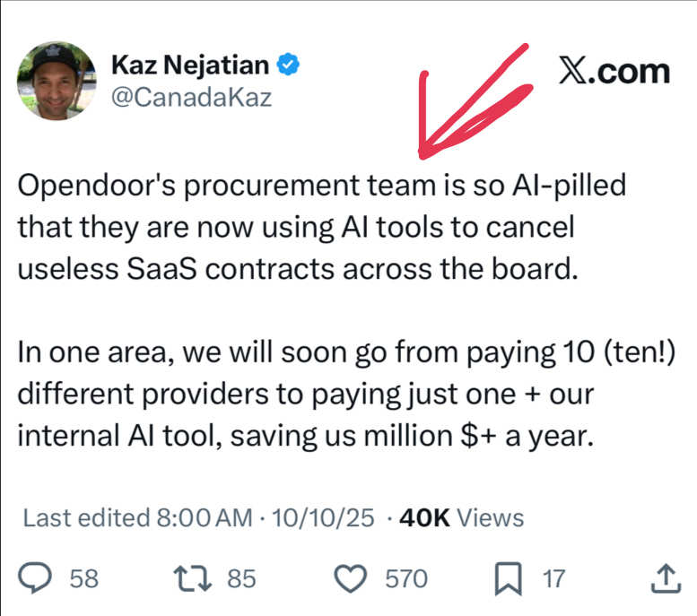View the 40K Views analytics
This screenshot has height=616, width=697.
[x=460, y=517]
